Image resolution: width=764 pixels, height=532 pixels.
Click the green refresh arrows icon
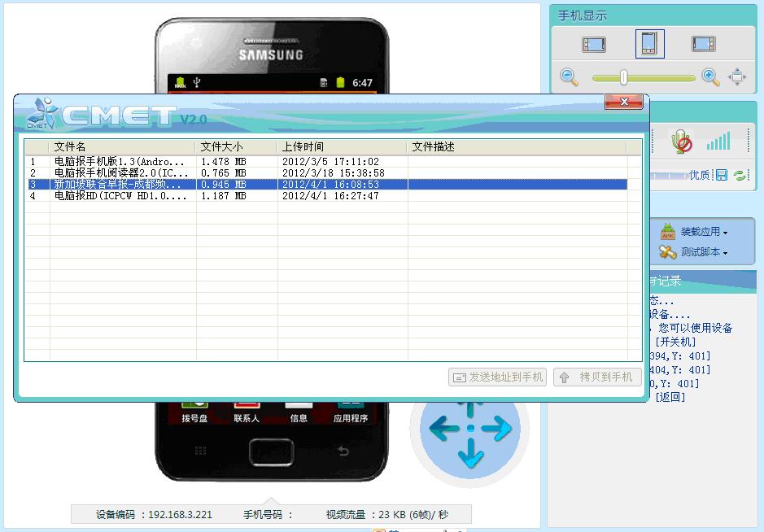[x=740, y=175]
